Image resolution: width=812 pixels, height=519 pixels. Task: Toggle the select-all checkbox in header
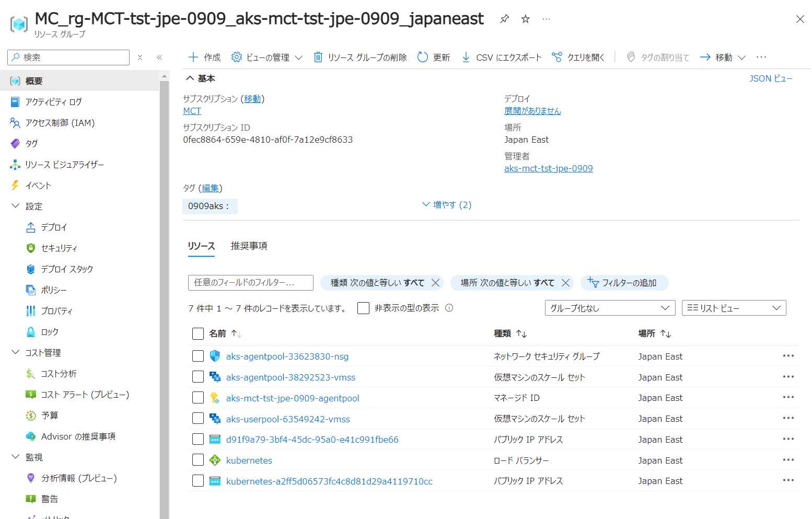pos(198,333)
